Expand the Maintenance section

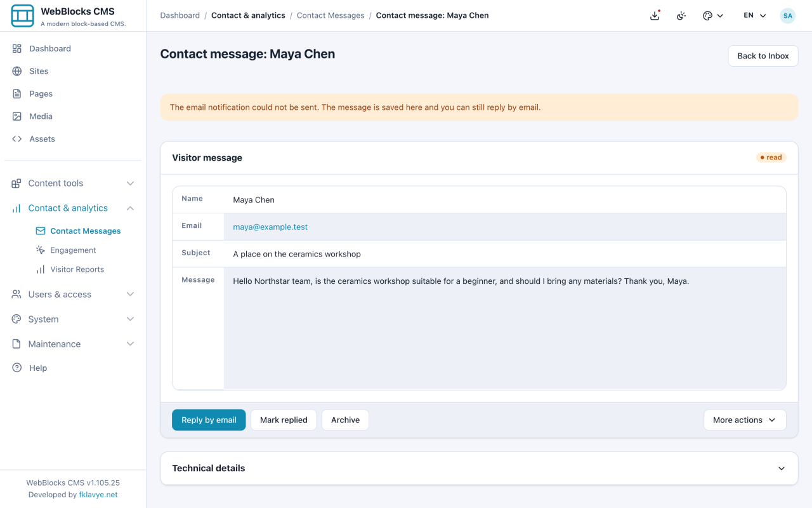tap(73, 344)
